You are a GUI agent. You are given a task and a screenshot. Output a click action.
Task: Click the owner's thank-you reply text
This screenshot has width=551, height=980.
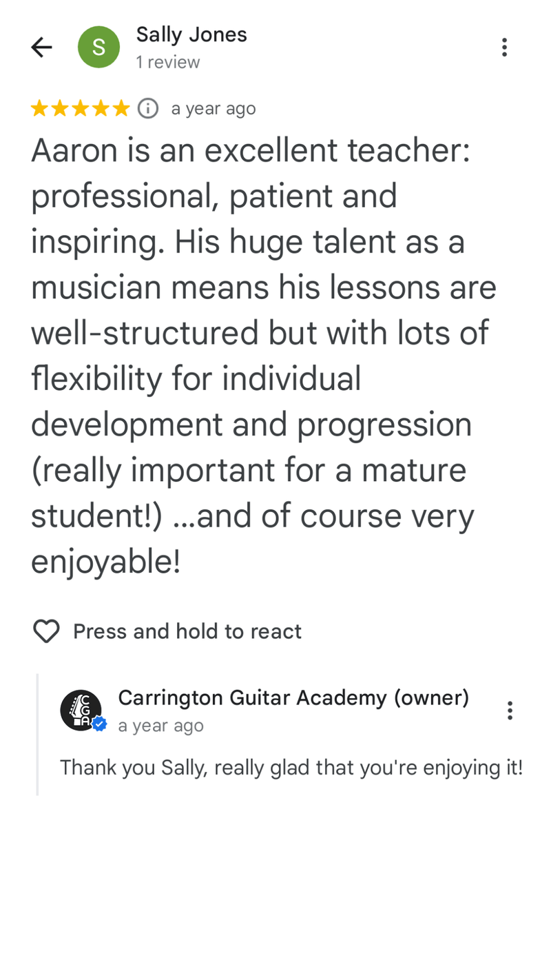[291, 767]
